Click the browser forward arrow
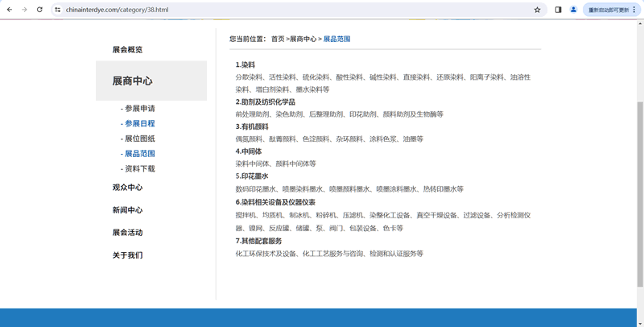This screenshot has height=327, width=644. point(24,10)
